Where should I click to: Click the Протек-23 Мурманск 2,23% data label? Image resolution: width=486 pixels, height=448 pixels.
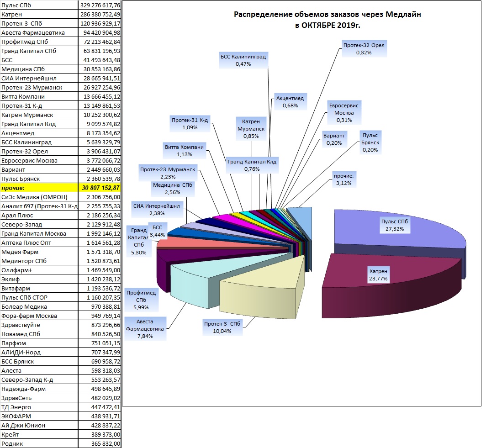(168, 173)
